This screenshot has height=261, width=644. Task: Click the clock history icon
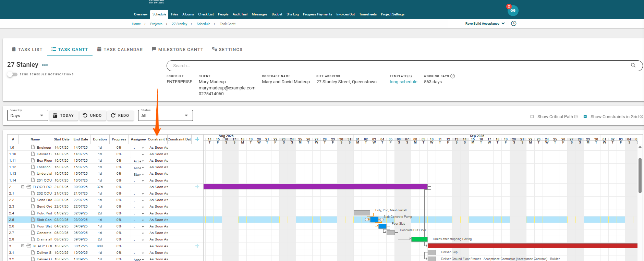tap(513, 24)
